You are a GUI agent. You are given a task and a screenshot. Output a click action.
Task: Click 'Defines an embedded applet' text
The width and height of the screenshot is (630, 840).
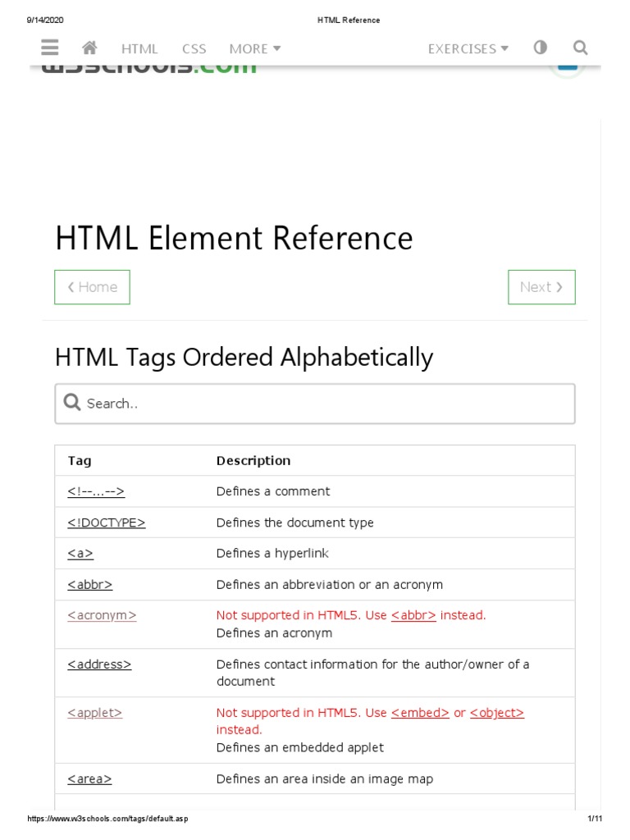click(300, 747)
